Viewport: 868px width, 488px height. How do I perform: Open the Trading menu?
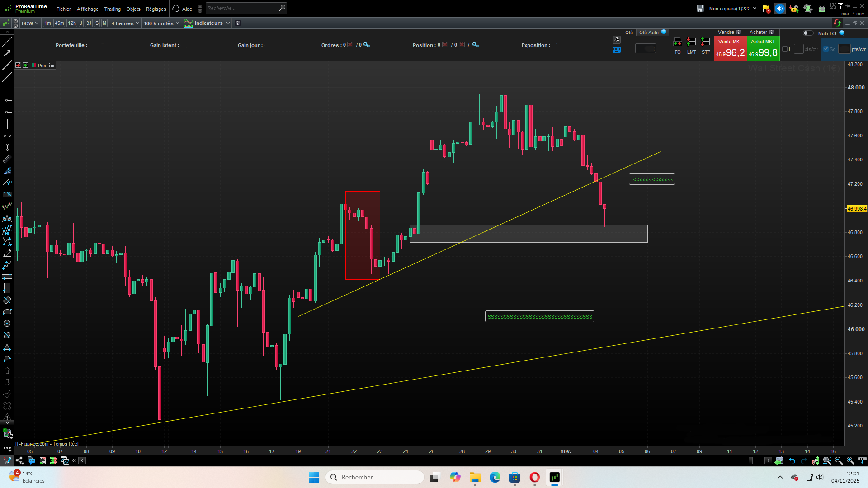pyautogui.click(x=112, y=9)
